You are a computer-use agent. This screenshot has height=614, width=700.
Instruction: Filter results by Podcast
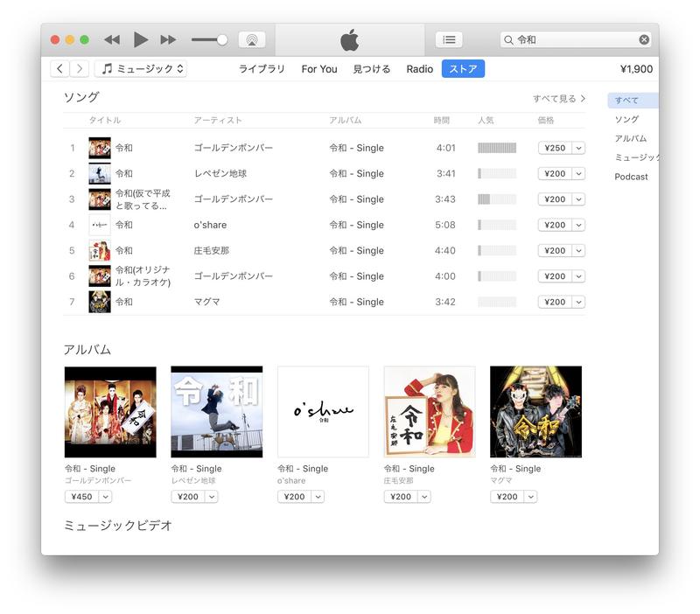click(x=631, y=177)
